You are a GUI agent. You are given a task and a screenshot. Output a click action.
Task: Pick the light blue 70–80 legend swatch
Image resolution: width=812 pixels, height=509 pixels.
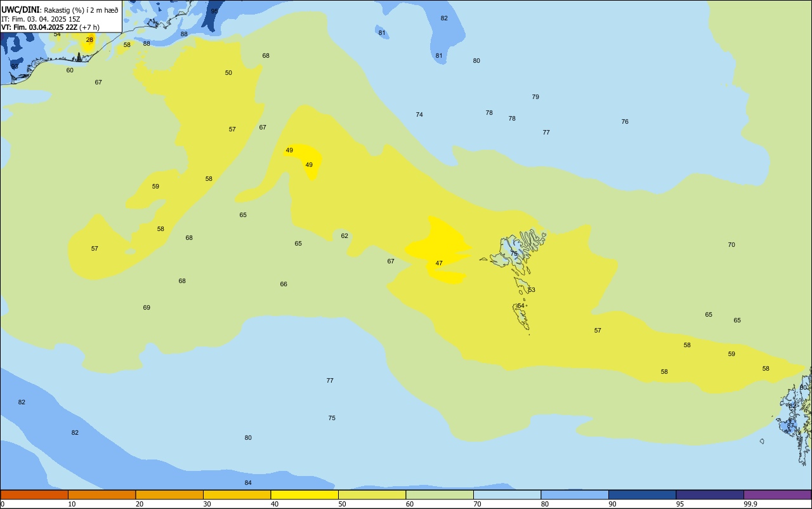pyautogui.click(x=507, y=494)
